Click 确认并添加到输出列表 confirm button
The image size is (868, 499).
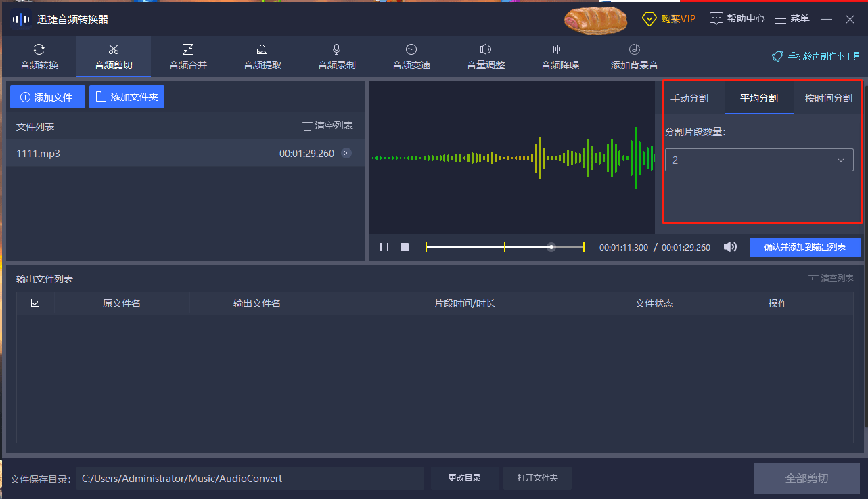pyautogui.click(x=805, y=247)
